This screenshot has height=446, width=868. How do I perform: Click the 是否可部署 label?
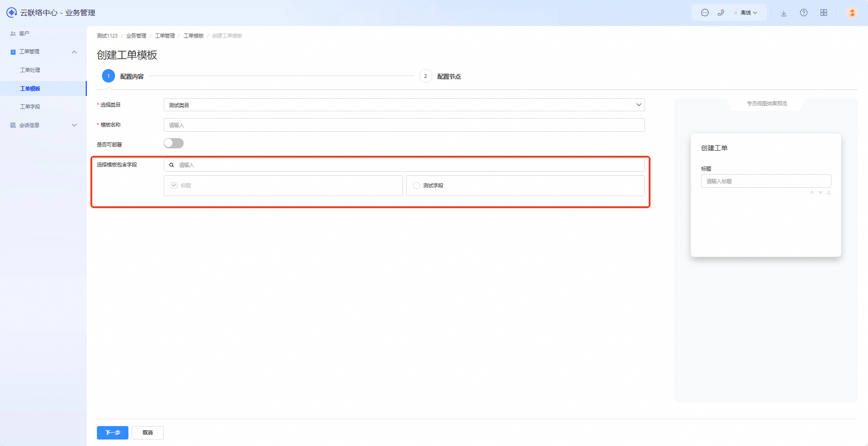[x=109, y=145]
